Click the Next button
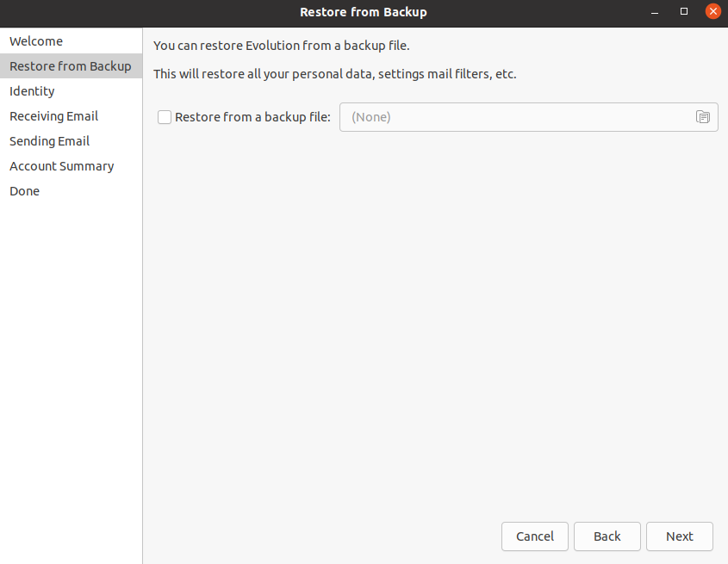Image resolution: width=728 pixels, height=564 pixels. [x=679, y=536]
